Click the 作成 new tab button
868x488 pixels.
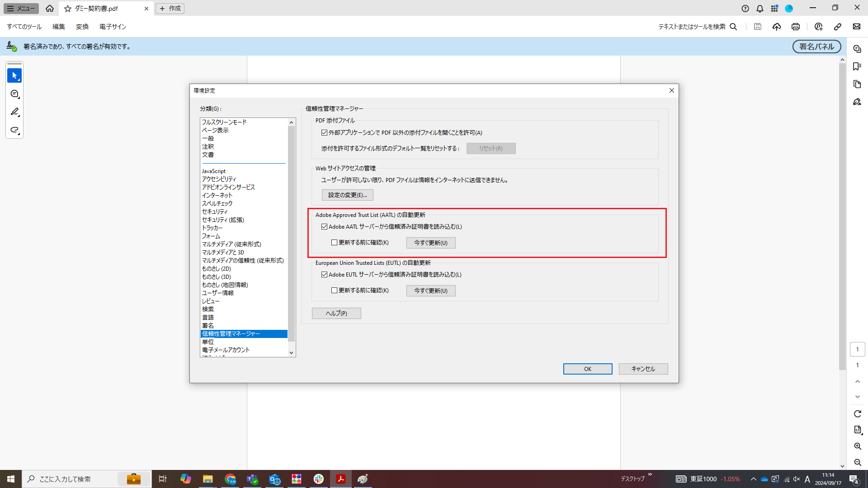pos(170,9)
